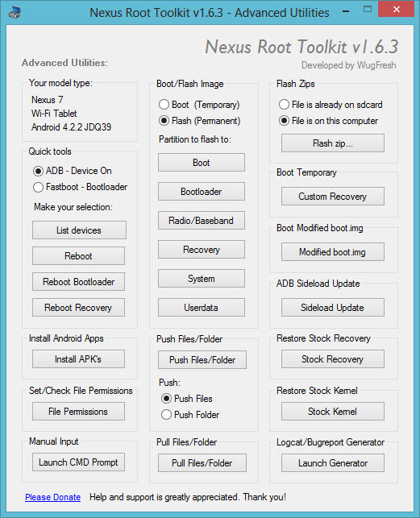Launch CMD Prompt
Image resolution: width=420 pixels, height=518 pixels.
tap(78, 462)
